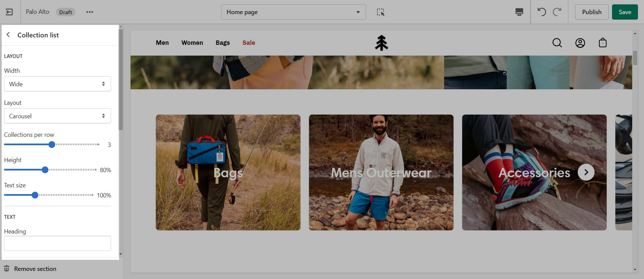Open the Women menu in store navigation
644x279 pixels.
coord(192,43)
